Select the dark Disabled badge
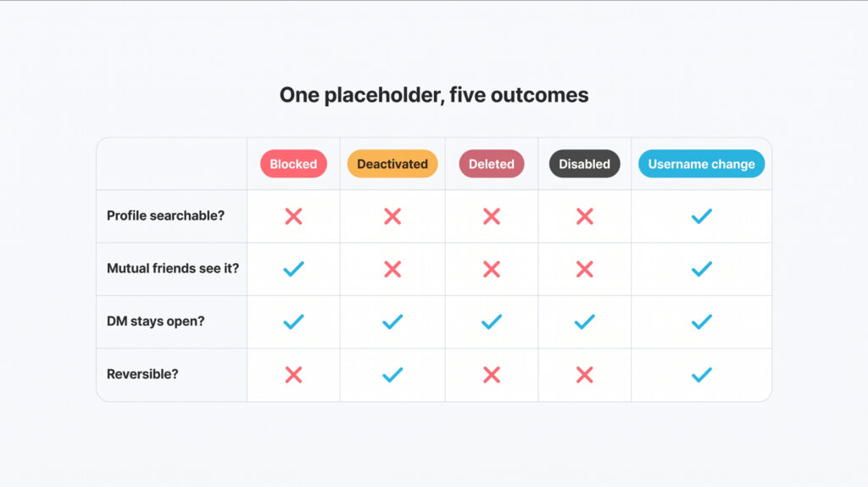 click(585, 164)
